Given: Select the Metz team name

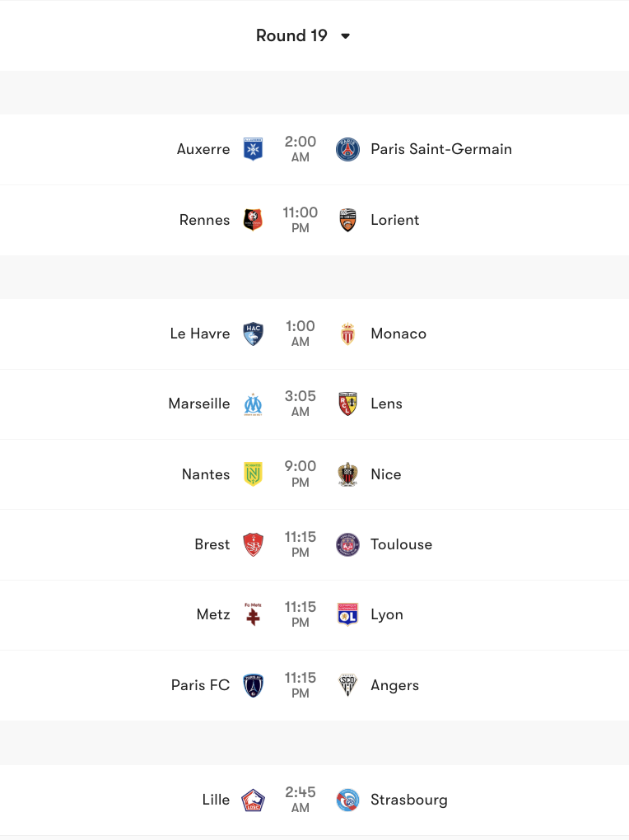Looking at the screenshot, I should point(212,614).
